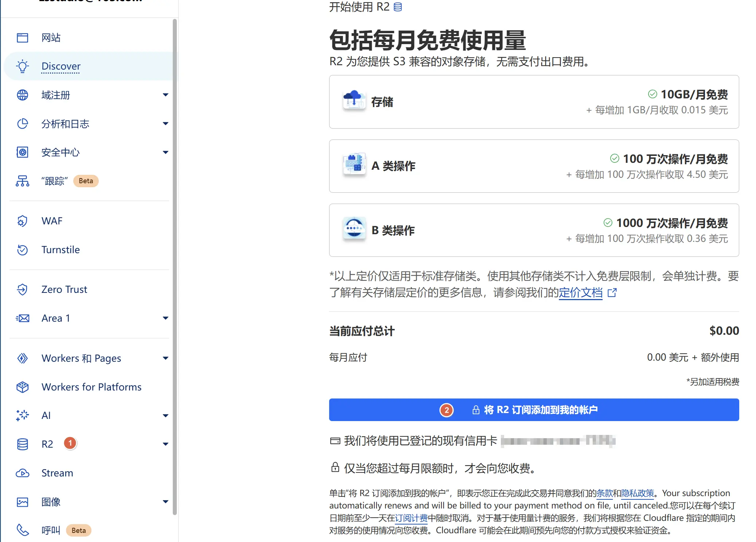Click the WAF shield icon
This screenshot has height=542, width=756.
tap(22, 221)
